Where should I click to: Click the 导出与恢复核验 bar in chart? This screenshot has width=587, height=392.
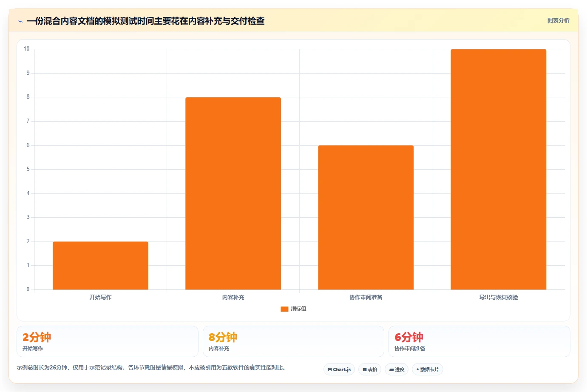pyautogui.click(x=498, y=170)
